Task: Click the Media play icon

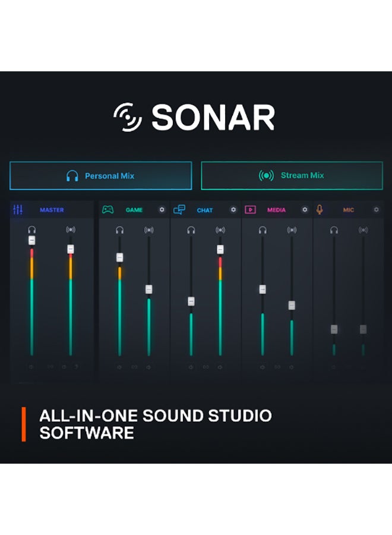Action: [x=250, y=209]
